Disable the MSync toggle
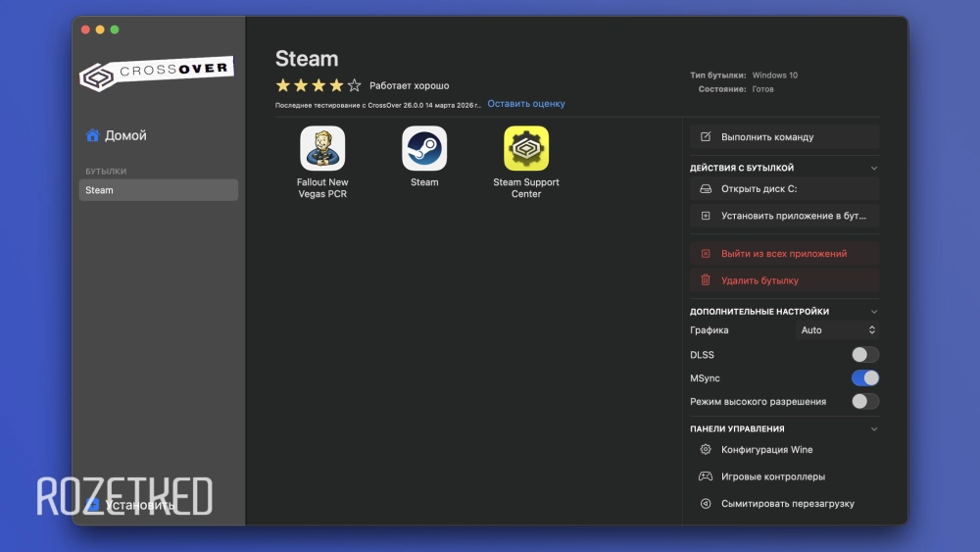Screen dimensions: 980x552 pyautogui.click(x=864, y=378)
